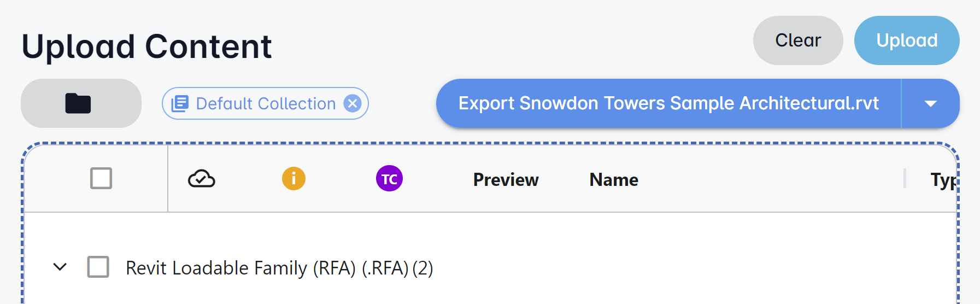The width and height of the screenshot is (980, 304).
Task: Click the orange info column icon
Action: [x=294, y=179]
